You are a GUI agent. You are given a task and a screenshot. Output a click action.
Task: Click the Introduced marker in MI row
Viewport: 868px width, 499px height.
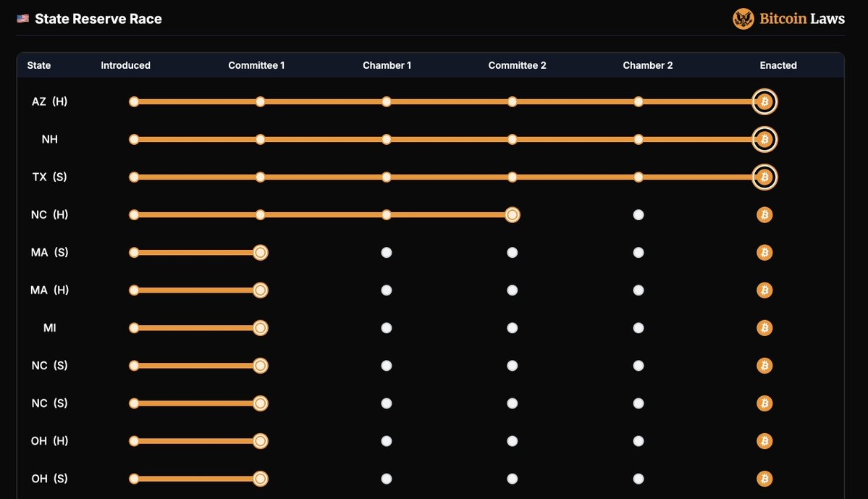point(134,328)
